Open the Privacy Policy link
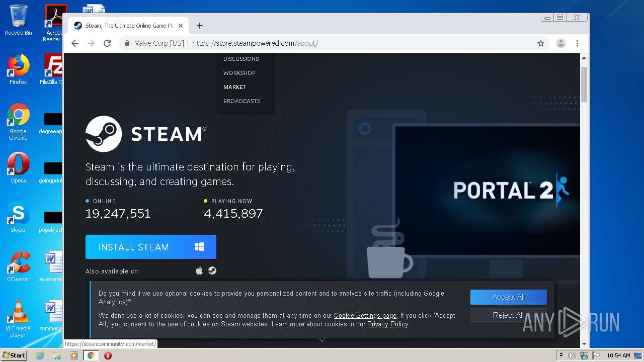The image size is (644, 362). point(388,324)
